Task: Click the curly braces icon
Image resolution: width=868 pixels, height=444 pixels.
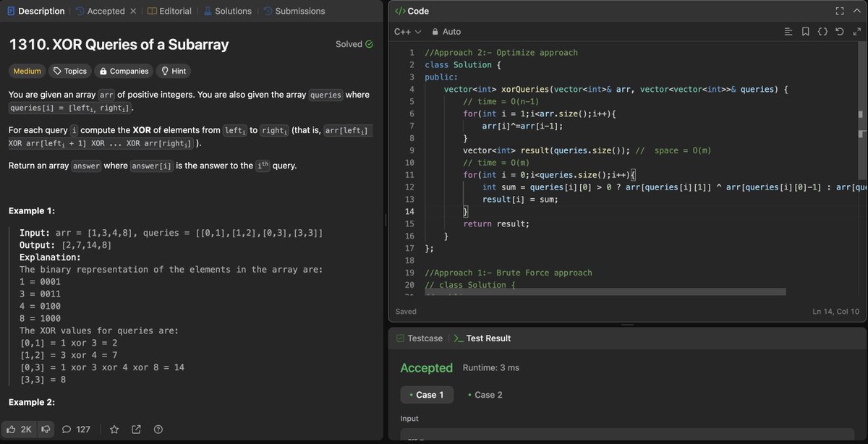Action: pyautogui.click(x=822, y=32)
